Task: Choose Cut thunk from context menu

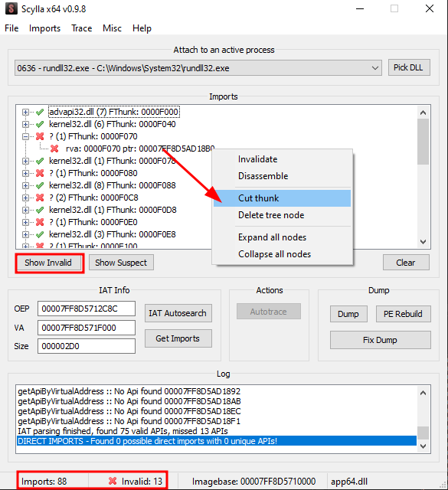Action: [282, 198]
